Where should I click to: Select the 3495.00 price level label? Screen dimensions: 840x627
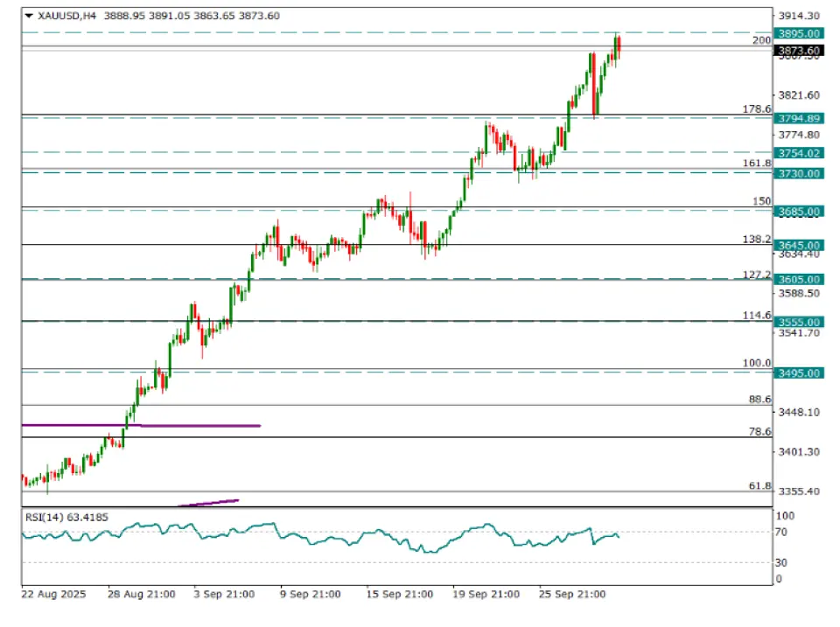point(799,373)
